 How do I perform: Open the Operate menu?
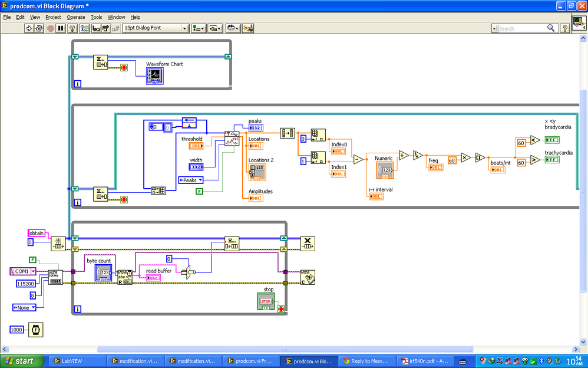pyautogui.click(x=76, y=17)
